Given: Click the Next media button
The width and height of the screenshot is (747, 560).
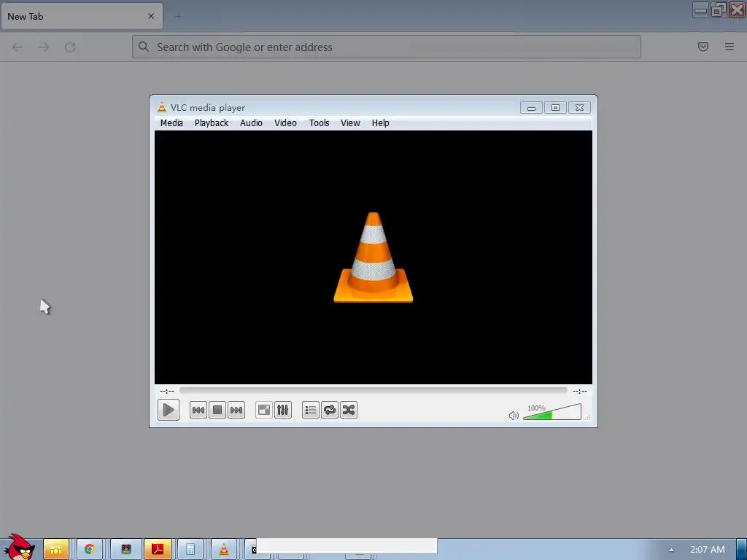Looking at the screenshot, I should click(x=236, y=410).
